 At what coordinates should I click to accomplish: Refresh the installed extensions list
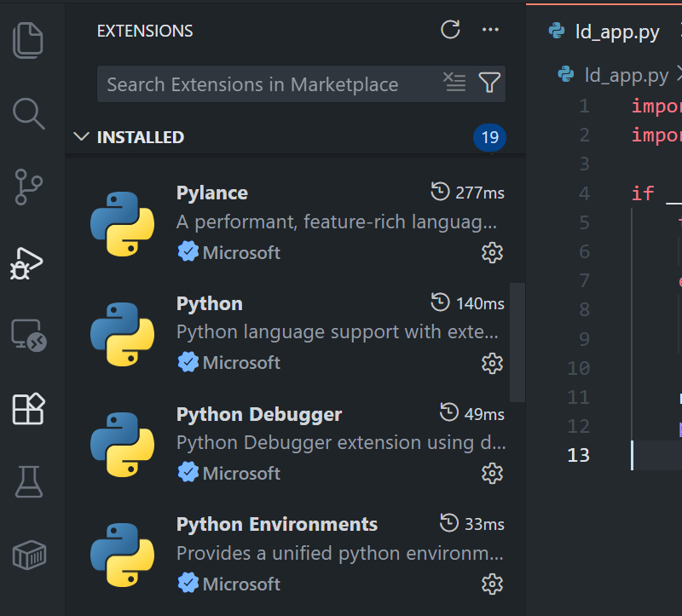coord(450,29)
